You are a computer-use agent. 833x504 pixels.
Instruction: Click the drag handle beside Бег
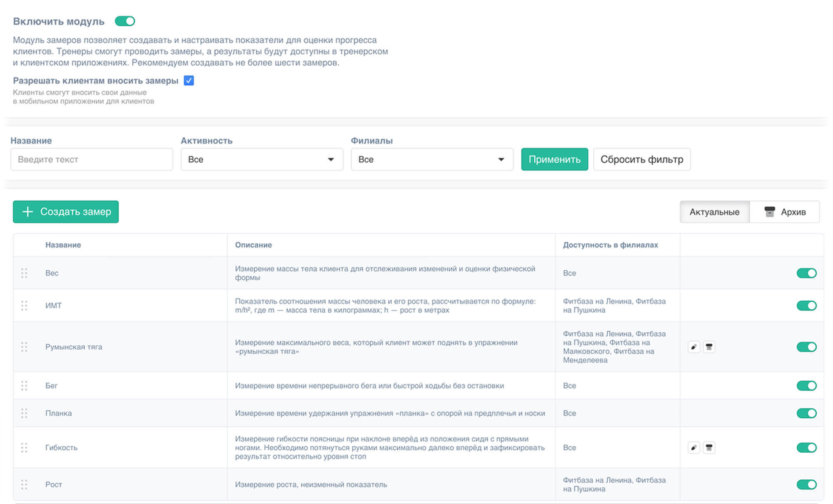click(x=24, y=385)
